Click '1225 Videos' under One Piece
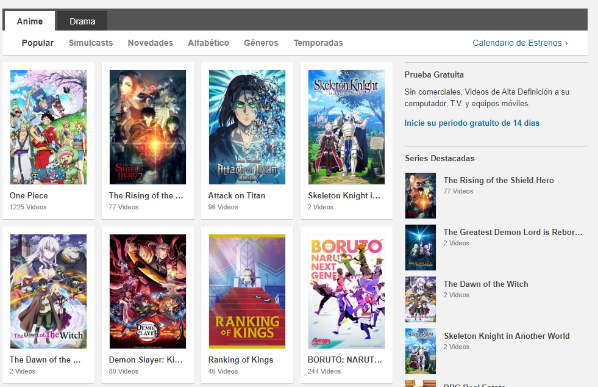This screenshot has width=598, height=387. point(28,207)
